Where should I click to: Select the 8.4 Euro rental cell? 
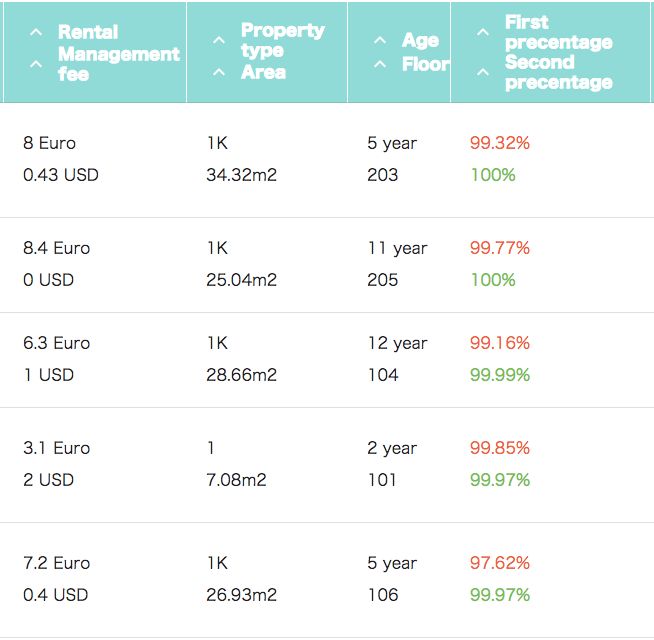[x=56, y=248]
